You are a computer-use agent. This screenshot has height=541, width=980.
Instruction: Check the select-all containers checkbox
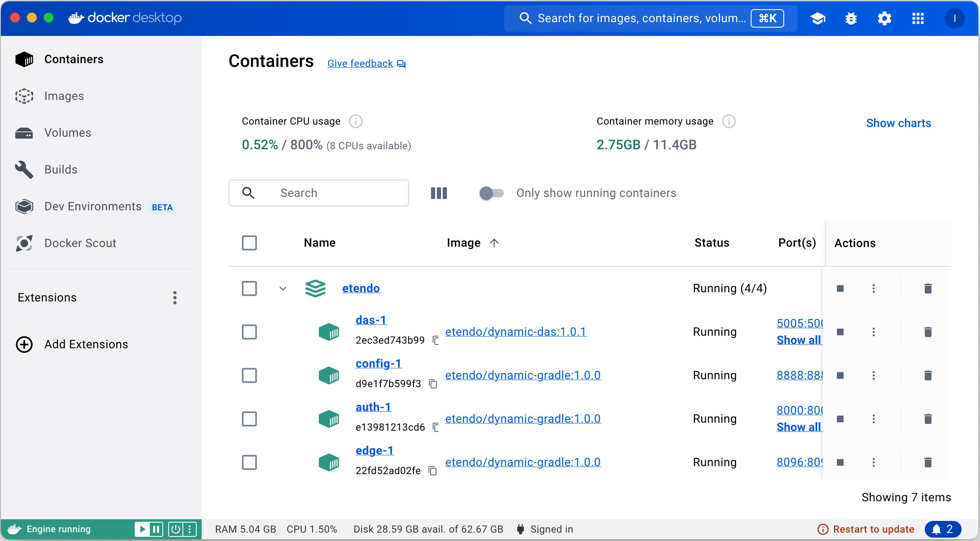(249, 243)
